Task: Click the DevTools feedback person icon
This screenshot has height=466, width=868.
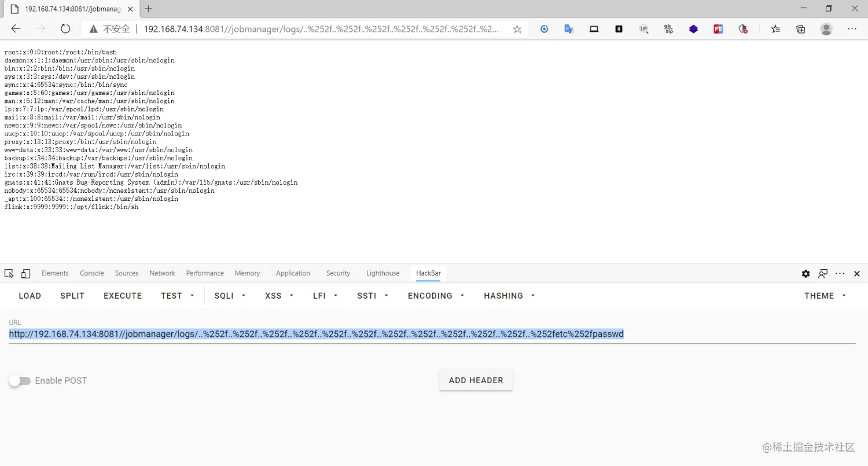Action: click(x=822, y=274)
